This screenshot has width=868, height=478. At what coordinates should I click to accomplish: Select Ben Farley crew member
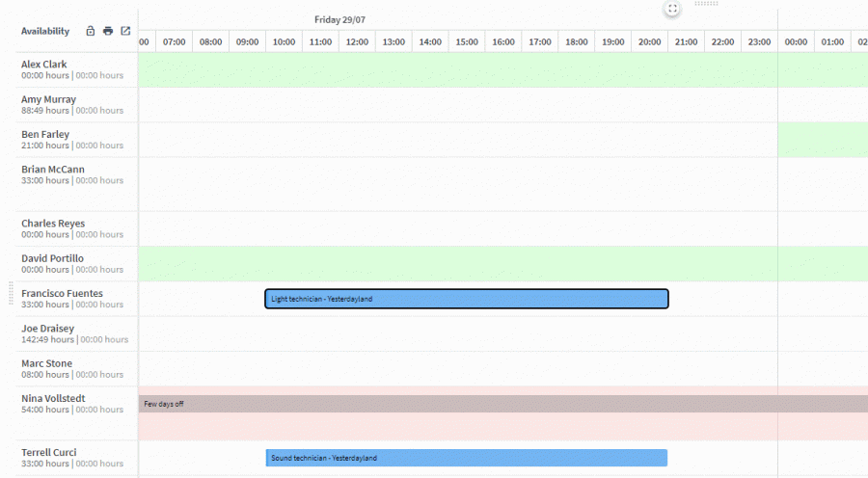45,134
